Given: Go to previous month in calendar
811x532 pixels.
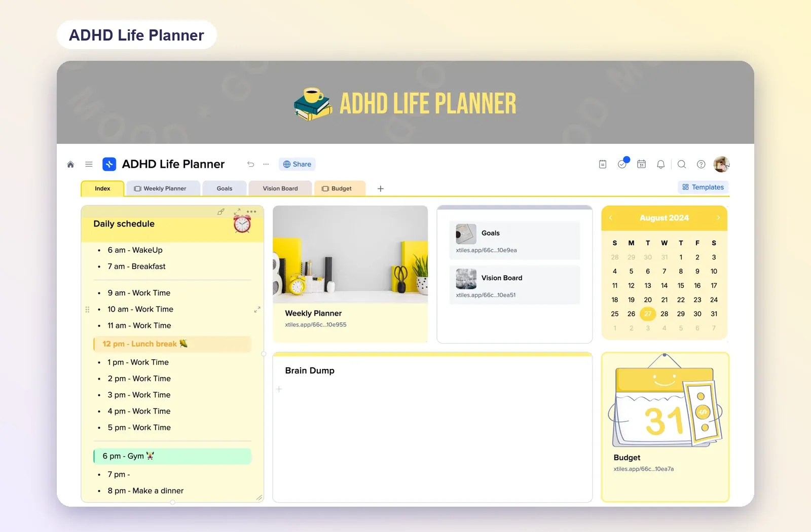Looking at the screenshot, I should (611, 218).
